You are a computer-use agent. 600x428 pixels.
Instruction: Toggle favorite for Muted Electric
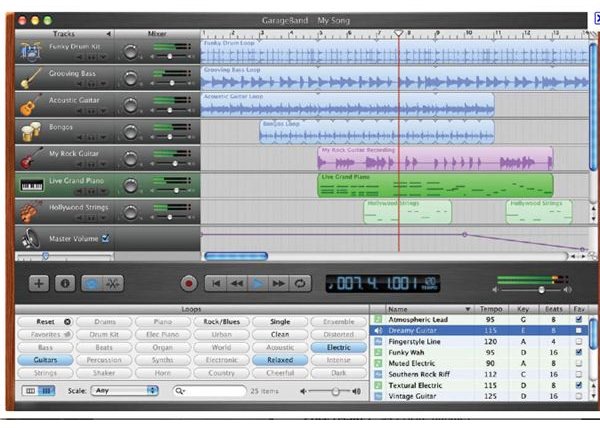click(579, 363)
